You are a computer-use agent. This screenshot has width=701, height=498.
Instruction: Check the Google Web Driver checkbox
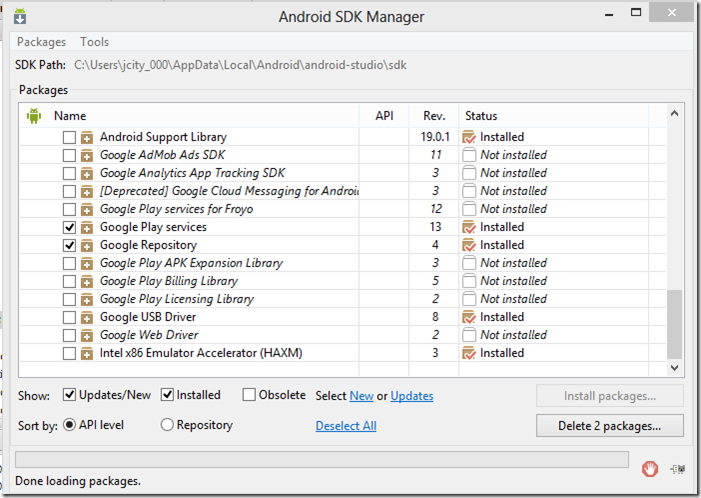pos(69,335)
